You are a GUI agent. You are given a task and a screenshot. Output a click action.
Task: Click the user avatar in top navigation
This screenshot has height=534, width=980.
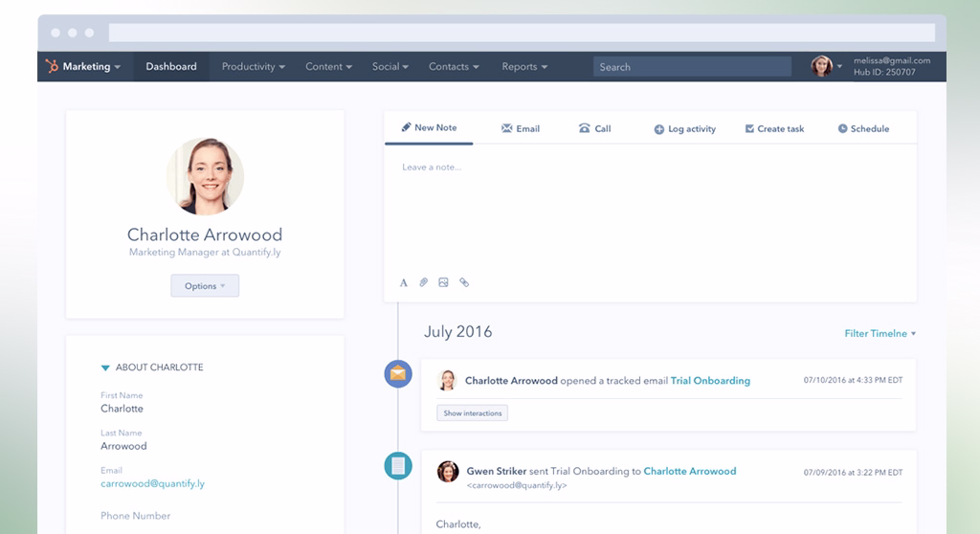click(x=822, y=66)
